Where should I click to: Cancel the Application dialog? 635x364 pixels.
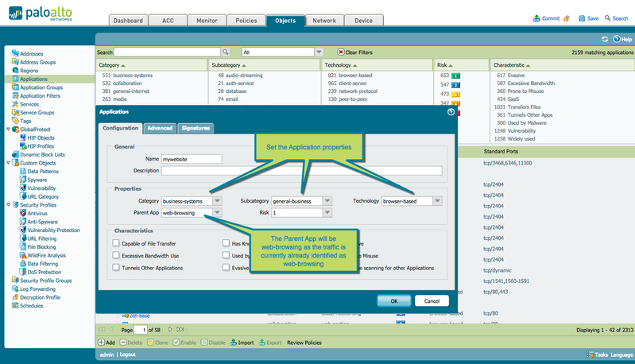432,301
